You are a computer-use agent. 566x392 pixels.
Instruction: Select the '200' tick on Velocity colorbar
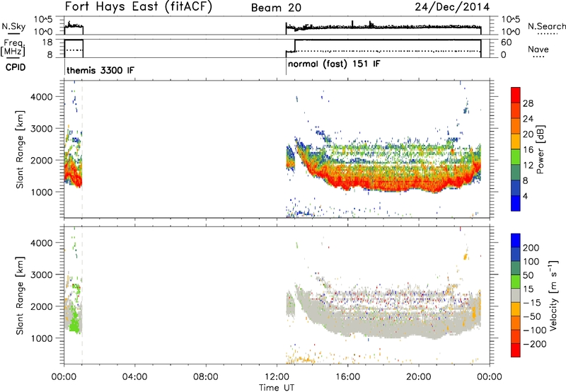pyautogui.click(x=531, y=248)
